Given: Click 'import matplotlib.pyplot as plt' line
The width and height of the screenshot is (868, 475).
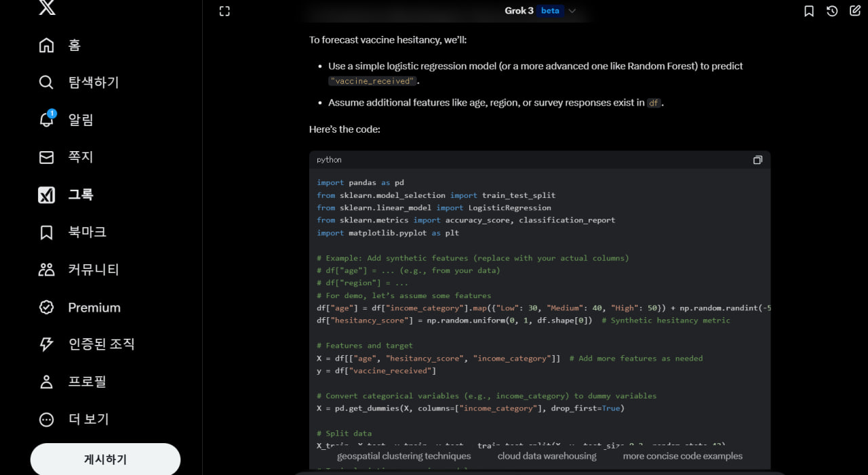Looking at the screenshot, I should pyautogui.click(x=388, y=233).
